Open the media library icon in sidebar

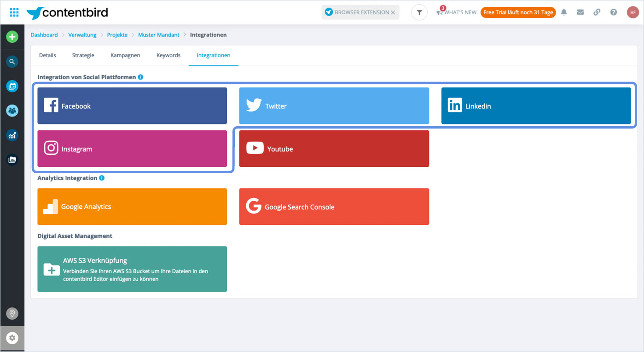click(12, 159)
